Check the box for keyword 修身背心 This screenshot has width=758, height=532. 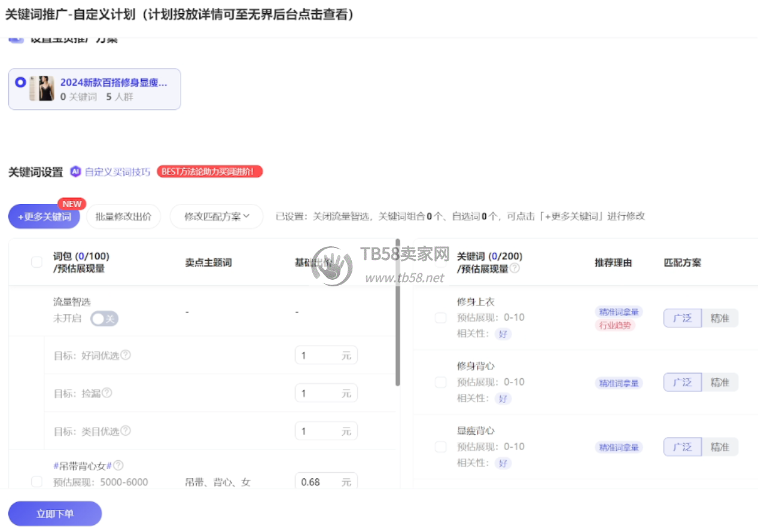(440, 382)
